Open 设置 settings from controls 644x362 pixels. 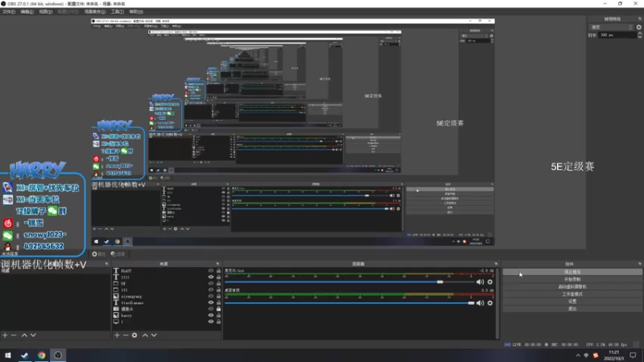click(x=572, y=301)
